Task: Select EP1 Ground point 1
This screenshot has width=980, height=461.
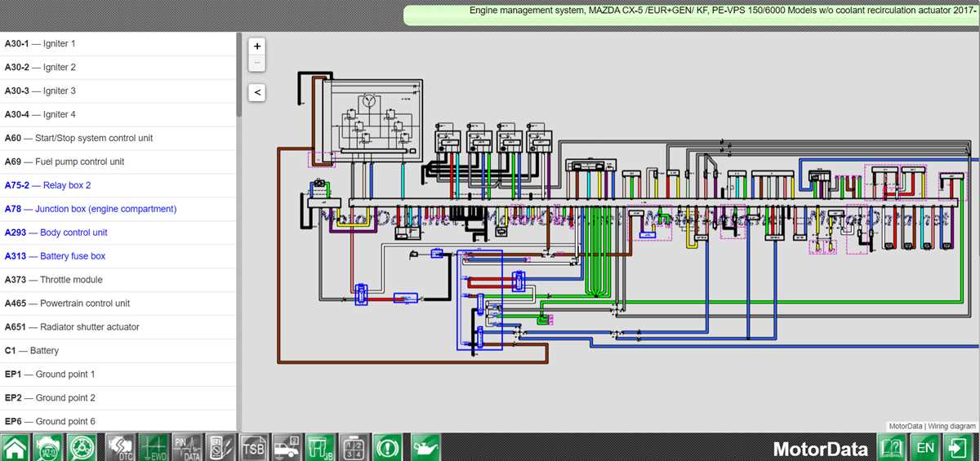Action: pyautogui.click(x=118, y=375)
